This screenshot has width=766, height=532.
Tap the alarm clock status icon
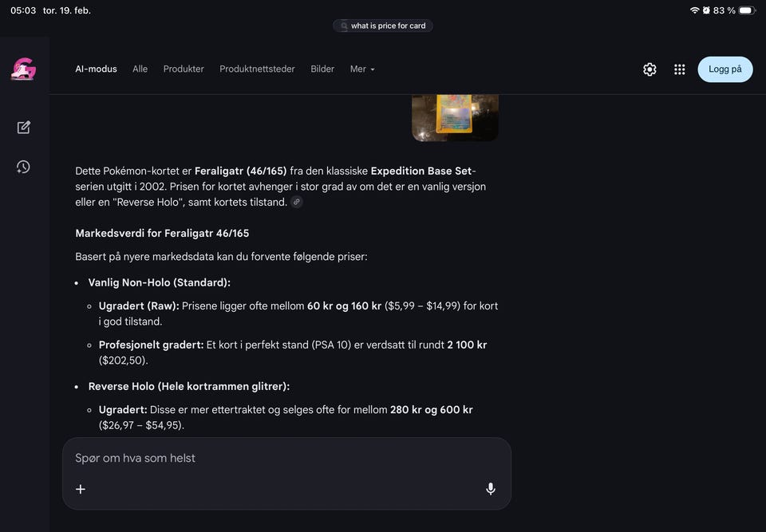coord(706,10)
